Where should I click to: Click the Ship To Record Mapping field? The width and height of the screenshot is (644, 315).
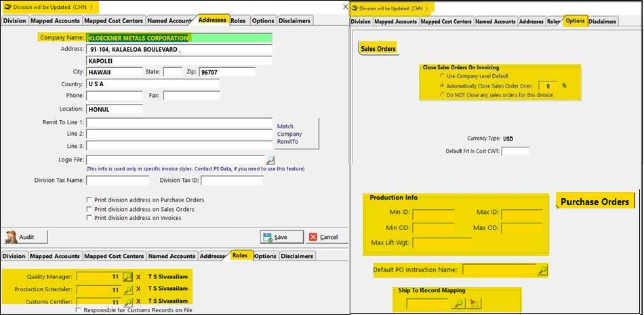(x=428, y=303)
